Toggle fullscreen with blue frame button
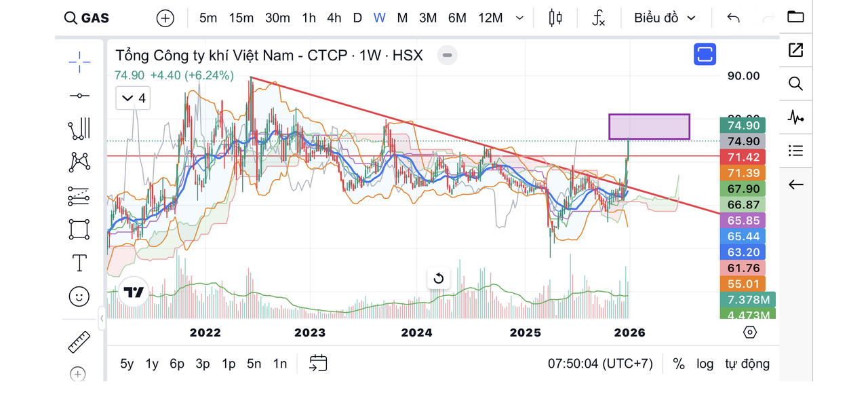868x401 pixels. click(705, 54)
